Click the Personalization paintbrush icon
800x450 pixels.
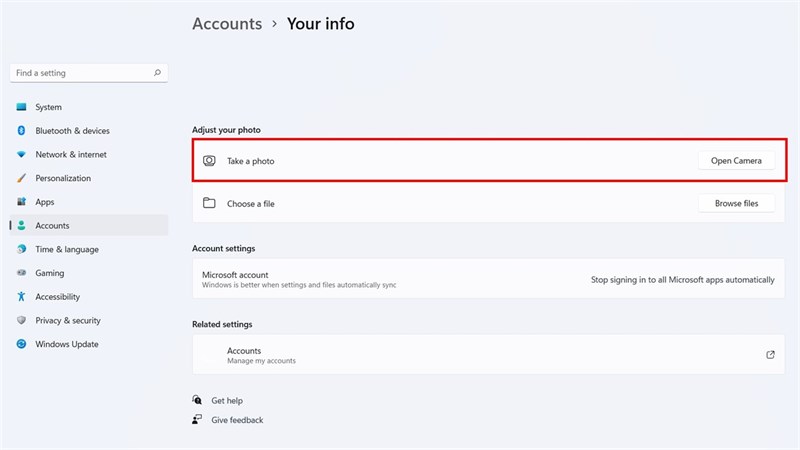click(x=21, y=178)
